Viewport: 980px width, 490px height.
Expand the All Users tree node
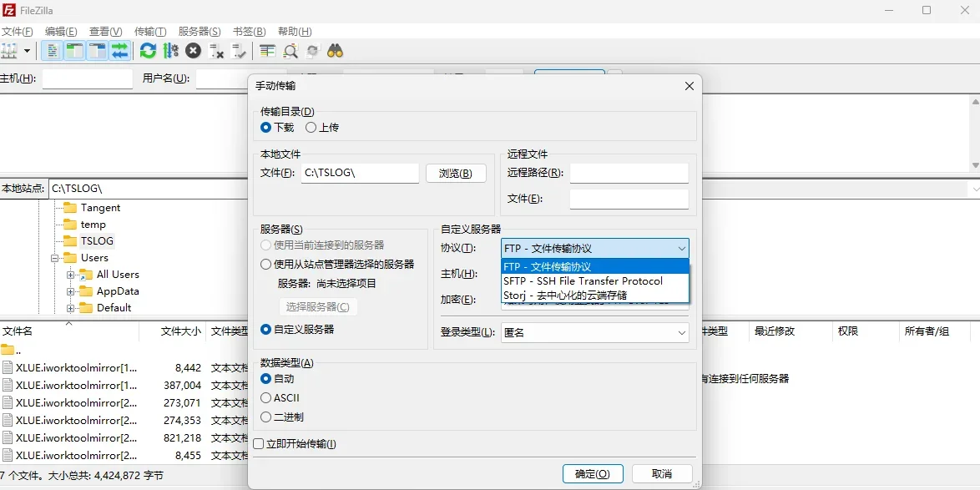71,275
